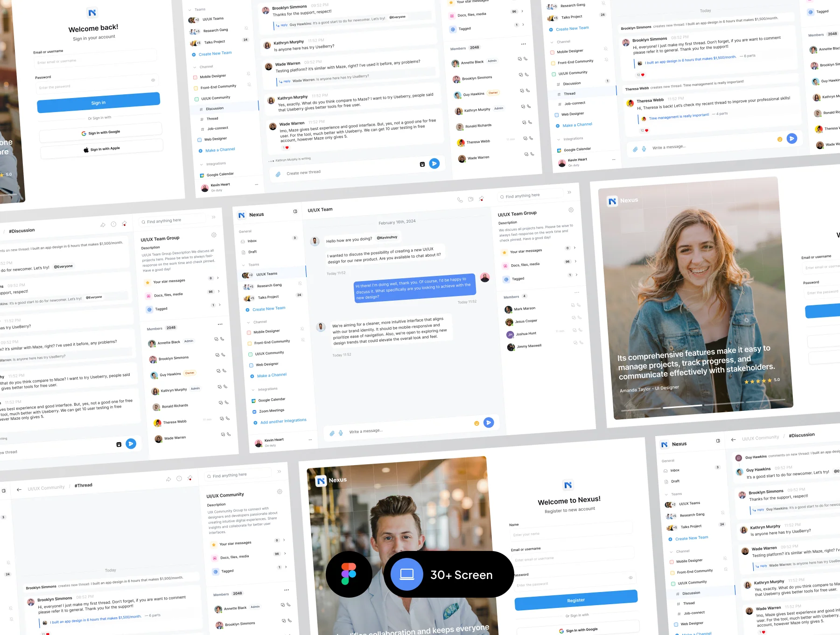
Task: Message Mark Marson via his chat icon
Action: (573, 305)
